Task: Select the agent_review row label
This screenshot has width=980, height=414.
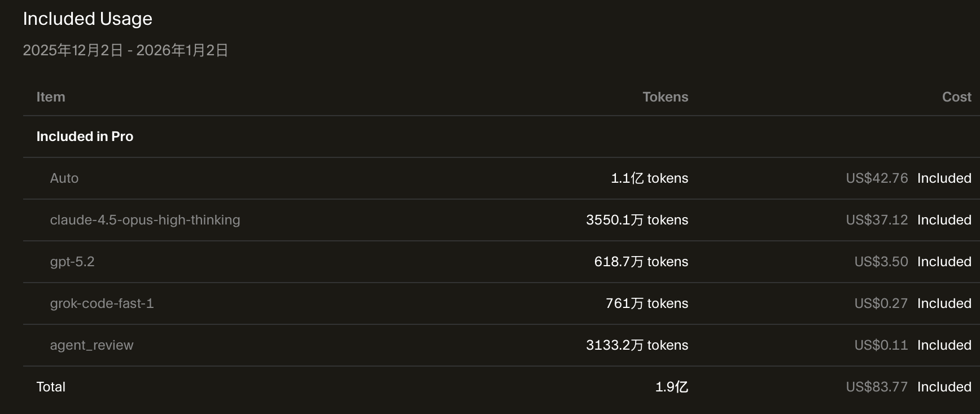Action: point(91,345)
